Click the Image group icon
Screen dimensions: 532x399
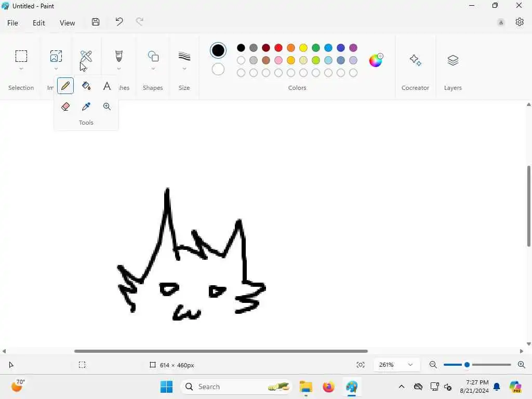click(x=56, y=56)
